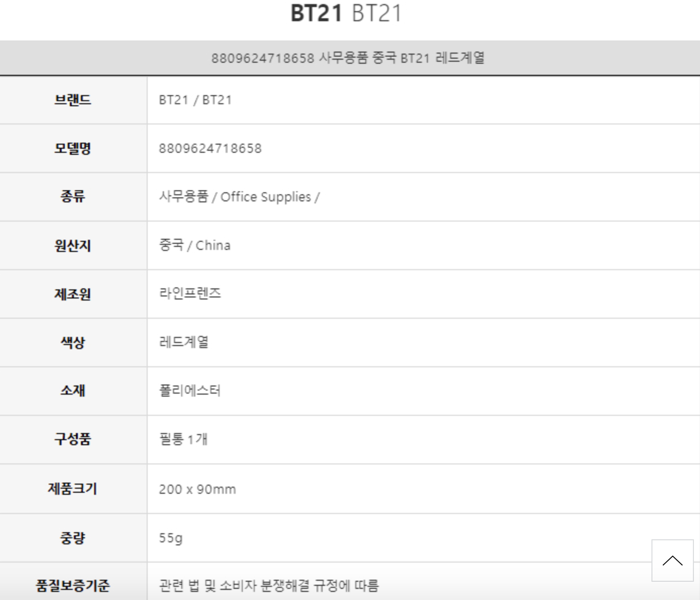Select the 품질보증기준 row label

pos(73,586)
